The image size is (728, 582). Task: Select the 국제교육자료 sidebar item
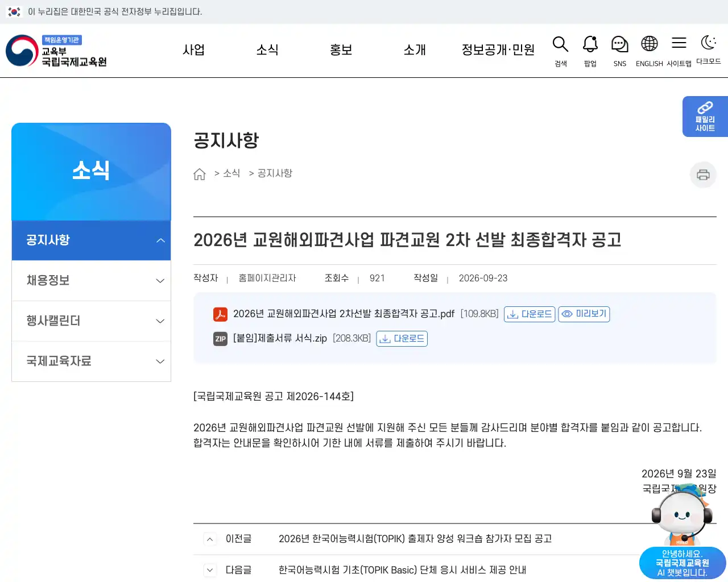(91, 361)
